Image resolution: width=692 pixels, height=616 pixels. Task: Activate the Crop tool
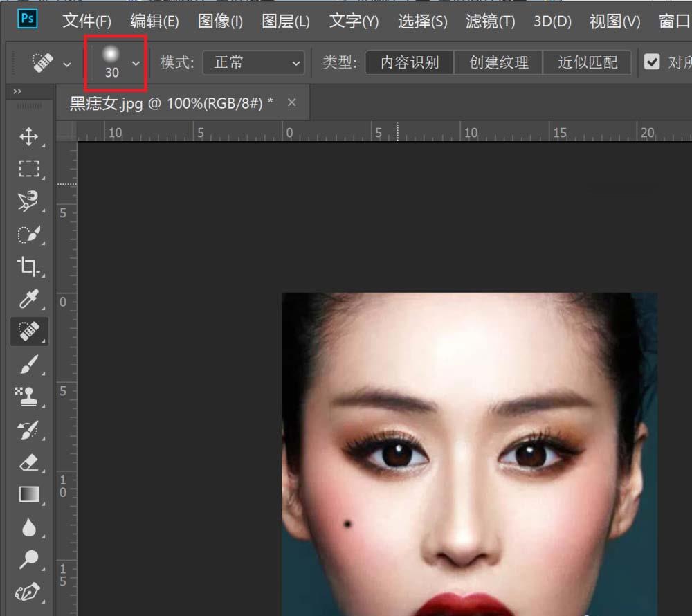[x=29, y=266]
